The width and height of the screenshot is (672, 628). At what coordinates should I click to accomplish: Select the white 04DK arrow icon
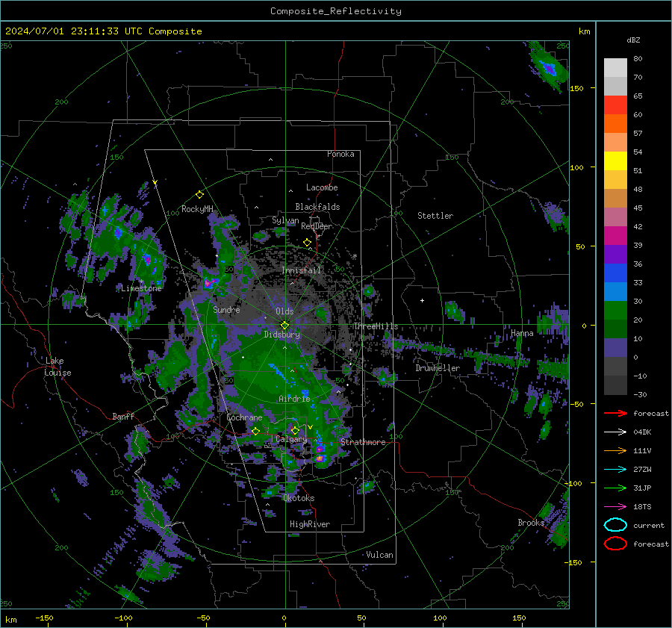615,432
